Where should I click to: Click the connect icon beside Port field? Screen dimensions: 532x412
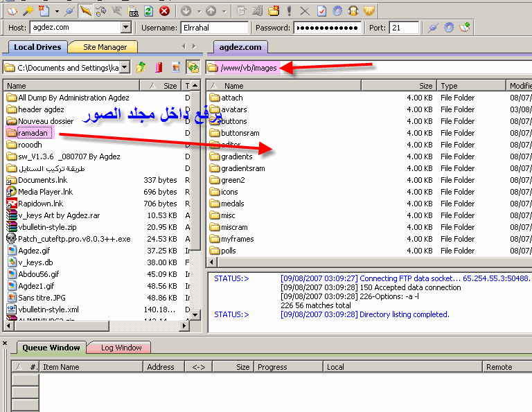pos(433,28)
